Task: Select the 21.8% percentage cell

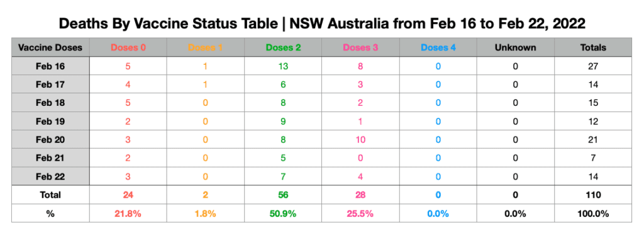Action: 128,213
